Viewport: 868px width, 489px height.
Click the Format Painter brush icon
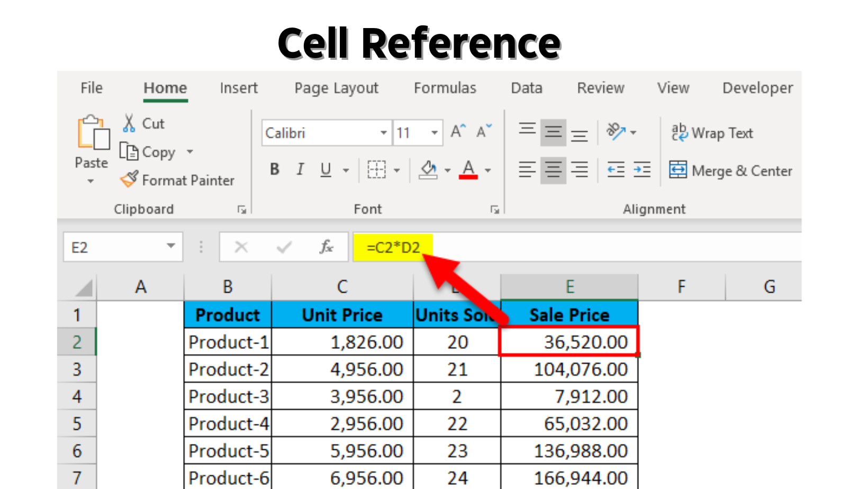tap(129, 179)
